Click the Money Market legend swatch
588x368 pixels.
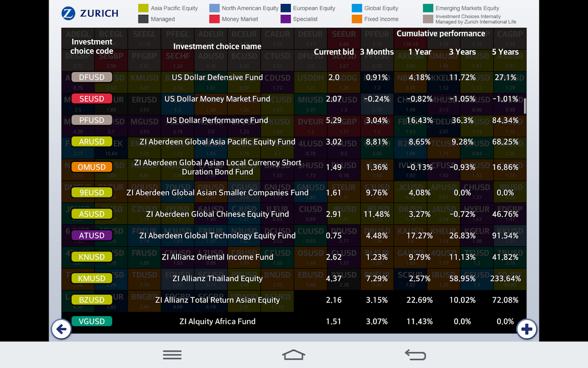coord(214,19)
